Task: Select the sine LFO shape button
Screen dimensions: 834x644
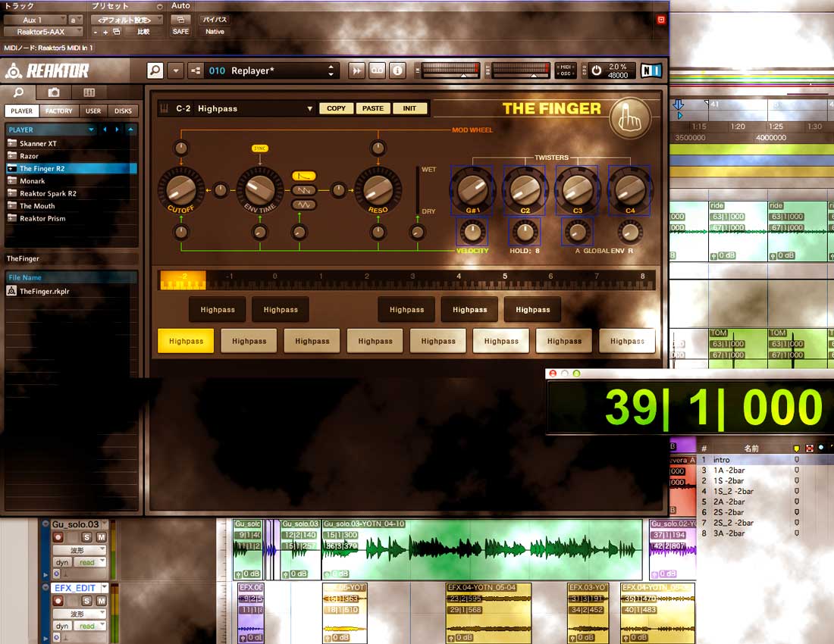Action: pyautogui.click(x=304, y=205)
